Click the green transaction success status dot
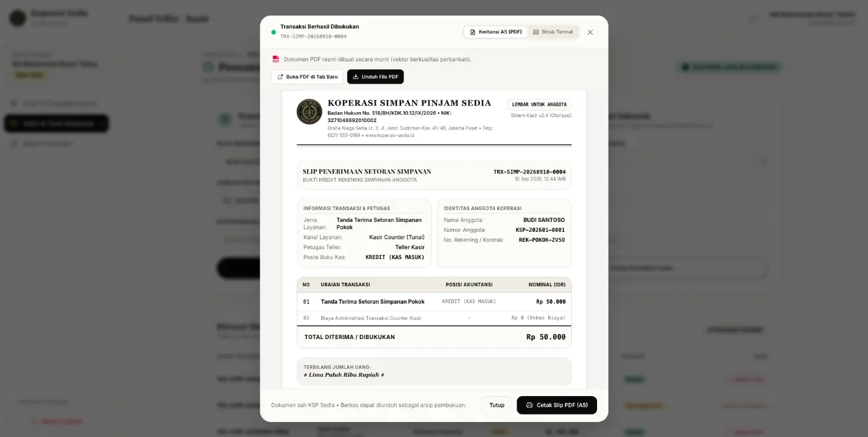This screenshot has width=868, height=437. click(x=273, y=32)
